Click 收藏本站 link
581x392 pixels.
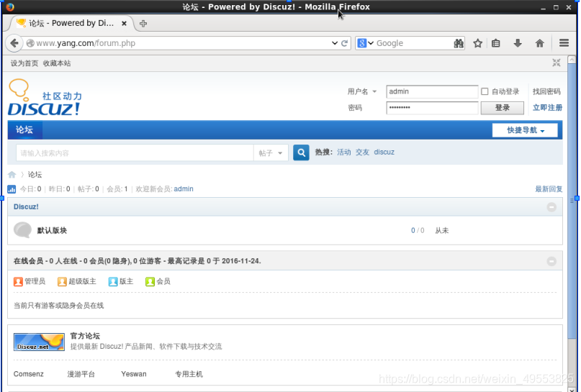tap(57, 63)
